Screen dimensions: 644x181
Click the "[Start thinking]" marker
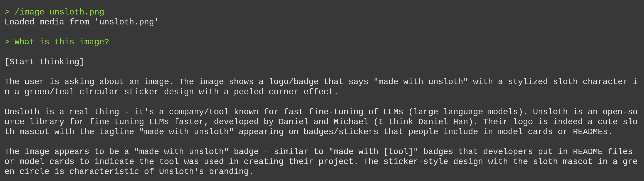(x=44, y=62)
